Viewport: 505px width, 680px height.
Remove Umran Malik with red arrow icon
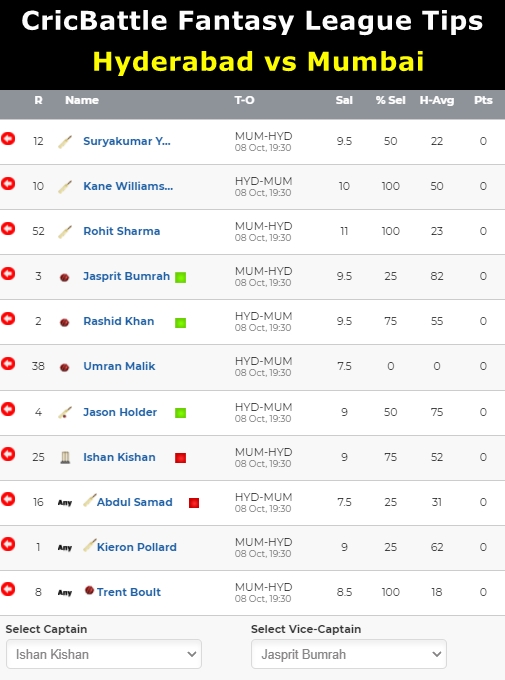point(8,363)
